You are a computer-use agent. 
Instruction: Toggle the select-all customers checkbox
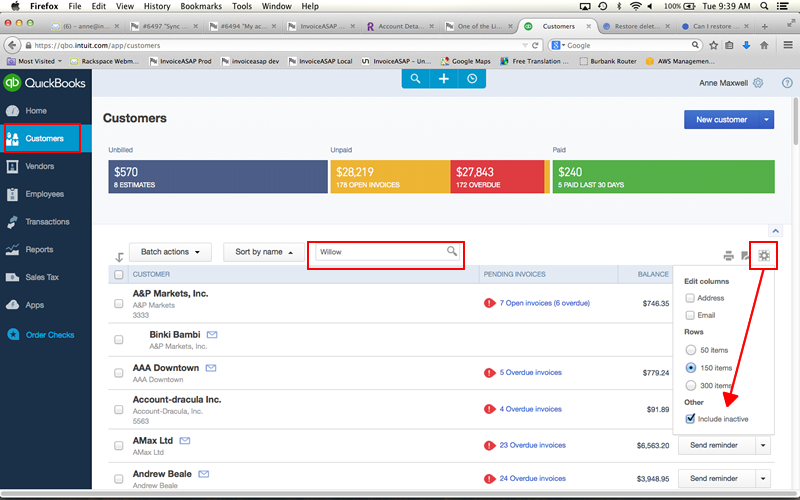[119, 274]
